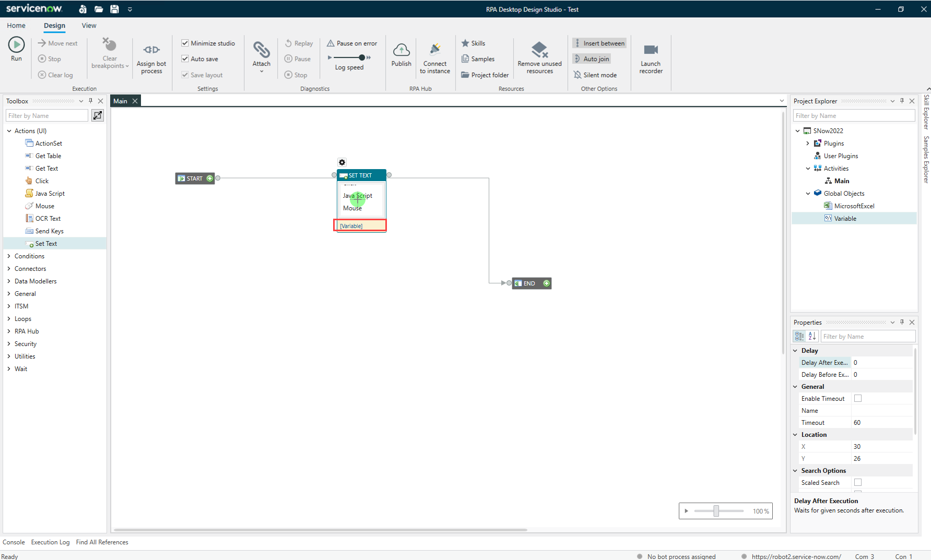The width and height of the screenshot is (931, 560).
Task: Click the zoom play arrow button
Action: click(686, 511)
